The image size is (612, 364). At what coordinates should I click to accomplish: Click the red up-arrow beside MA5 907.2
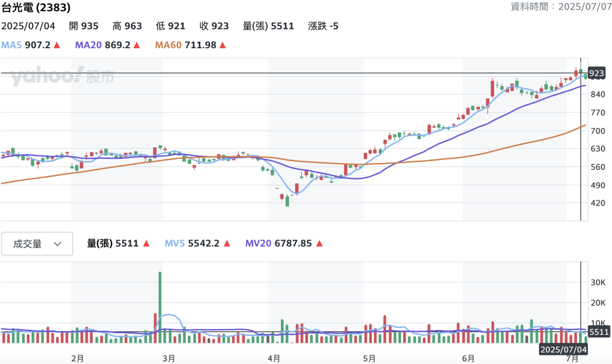coord(57,45)
